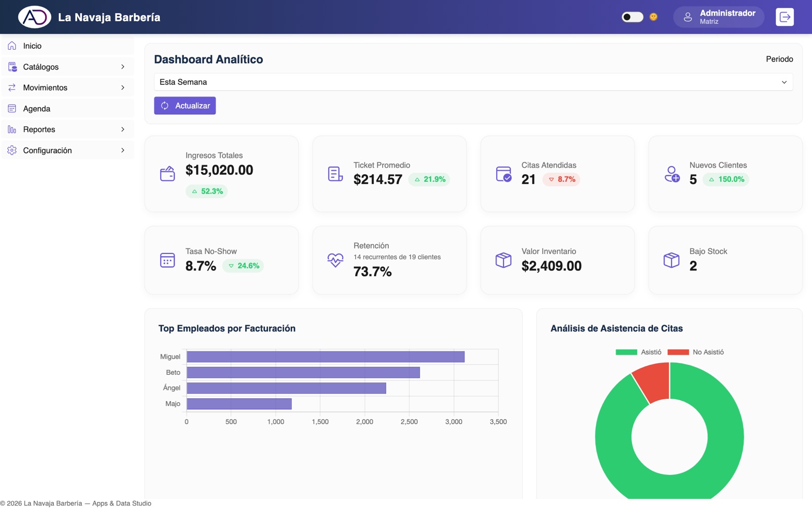Open the Esta Semana period dropdown

(473, 82)
